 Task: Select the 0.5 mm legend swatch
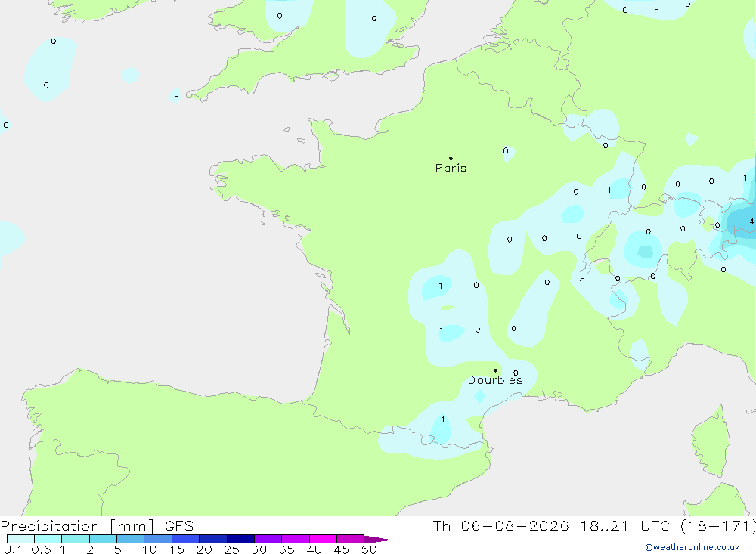point(48,539)
